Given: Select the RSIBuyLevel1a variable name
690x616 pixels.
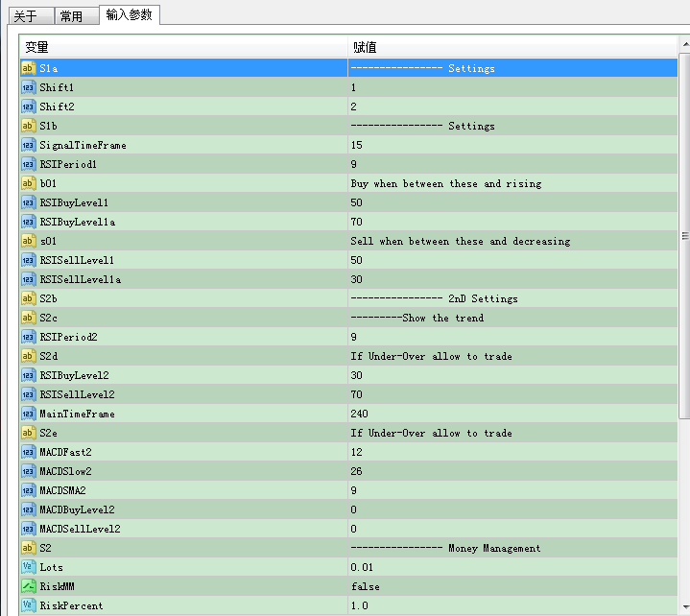Looking at the screenshot, I should pyautogui.click(x=78, y=222).
